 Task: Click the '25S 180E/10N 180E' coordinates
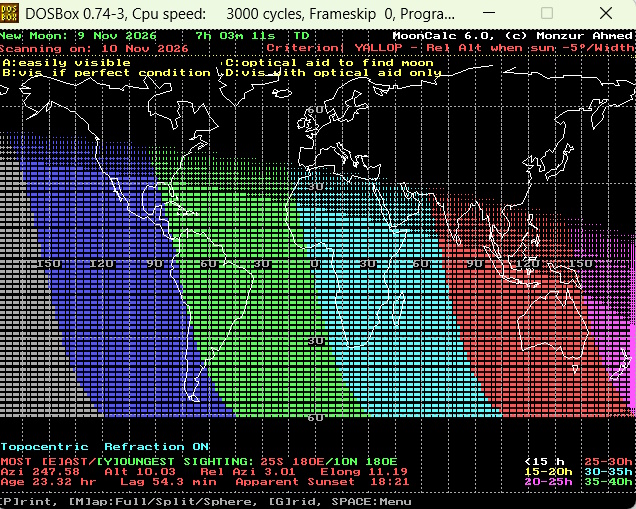click(329, 462)
